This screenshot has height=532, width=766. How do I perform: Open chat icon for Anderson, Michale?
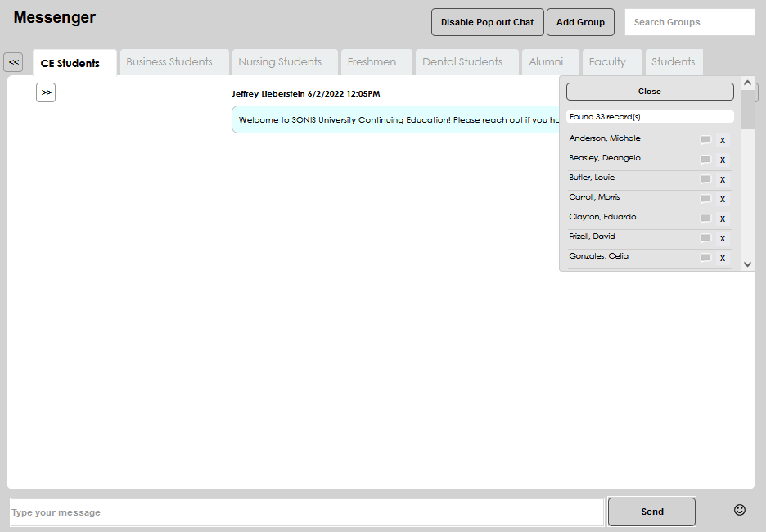[705, 140]
